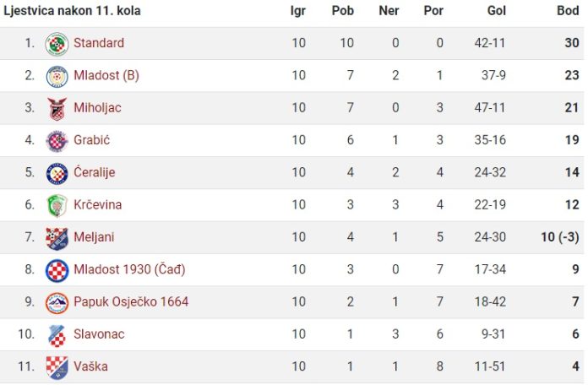Click the Vaška checkered shield icon
Screen dimensions: 588x385
click(57, 368)
